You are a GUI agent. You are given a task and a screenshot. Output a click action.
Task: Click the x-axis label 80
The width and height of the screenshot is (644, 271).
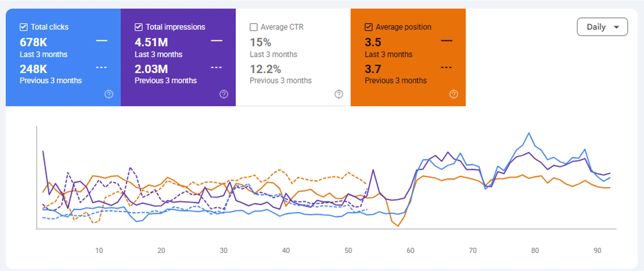(x=535, y=250)
